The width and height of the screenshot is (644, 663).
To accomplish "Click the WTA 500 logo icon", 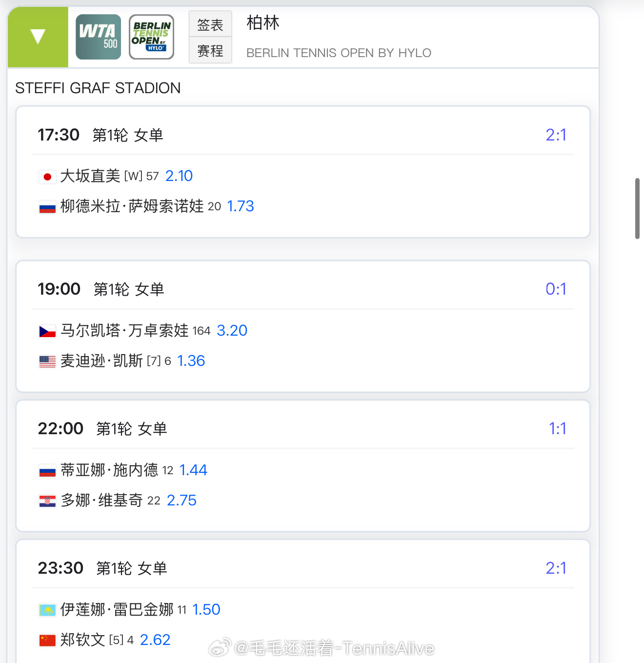I will coord(98,37).
